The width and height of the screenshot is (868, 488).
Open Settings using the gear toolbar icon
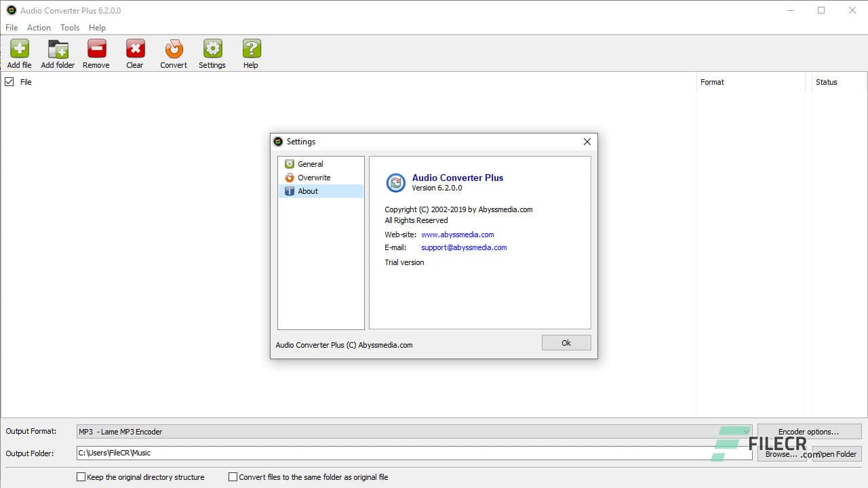click(x=212, y=51)
